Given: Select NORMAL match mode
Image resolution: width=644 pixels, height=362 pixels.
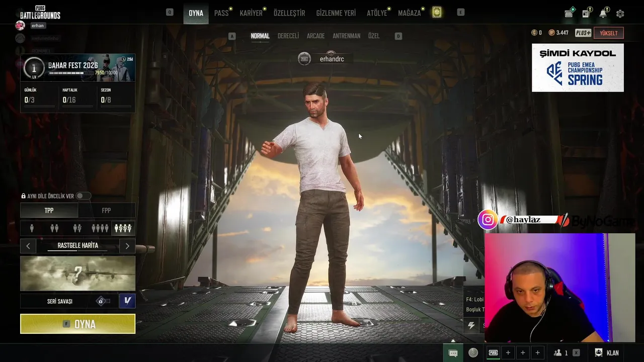Looking at the screenshot, I should click(260, 36).
